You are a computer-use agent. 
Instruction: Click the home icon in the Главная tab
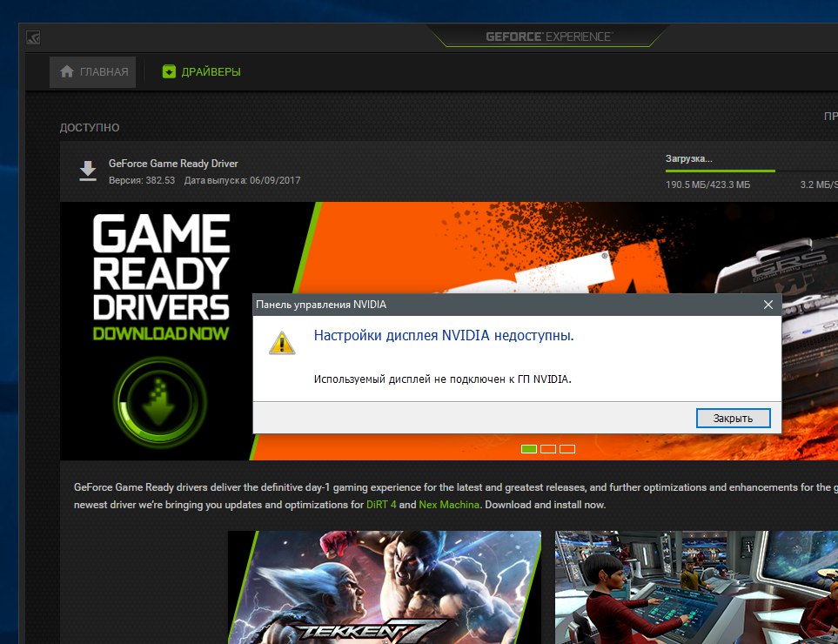coord(66,72)
